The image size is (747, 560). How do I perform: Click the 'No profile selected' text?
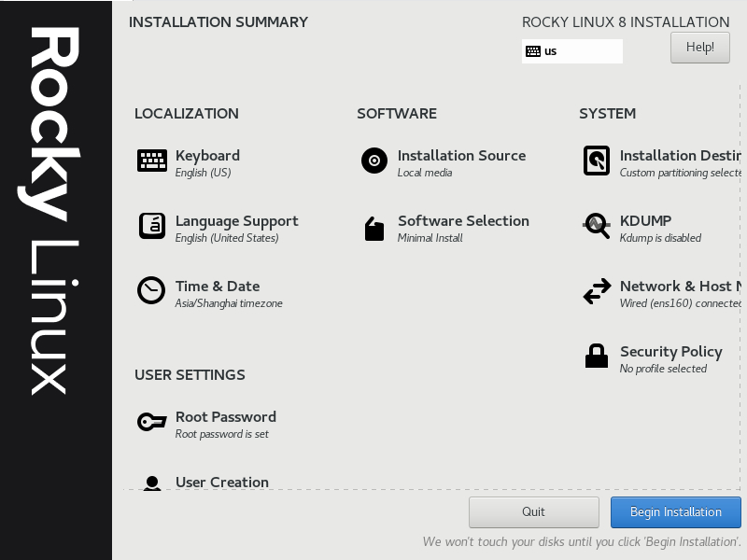(663, 369)
